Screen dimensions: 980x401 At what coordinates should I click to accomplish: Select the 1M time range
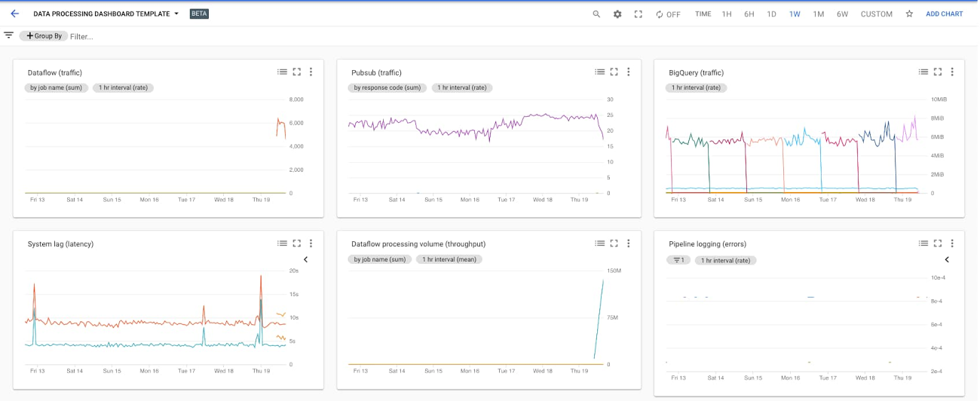pos(819,14)
